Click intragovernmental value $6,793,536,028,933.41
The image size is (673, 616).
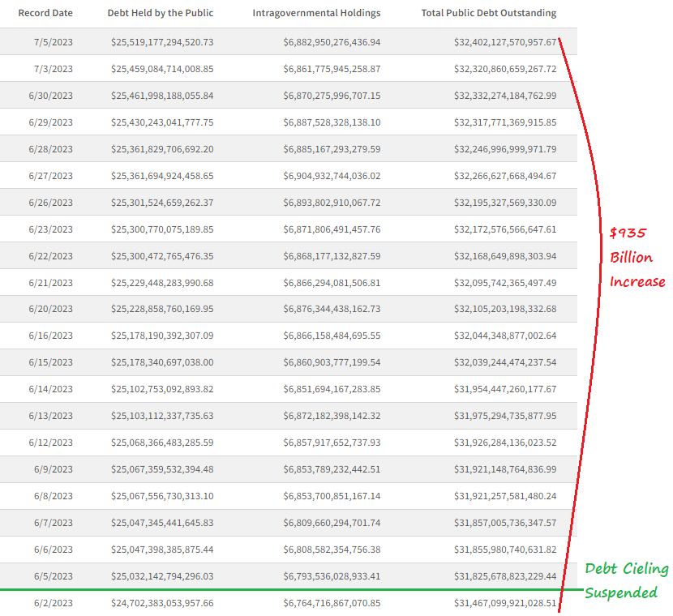332,576
